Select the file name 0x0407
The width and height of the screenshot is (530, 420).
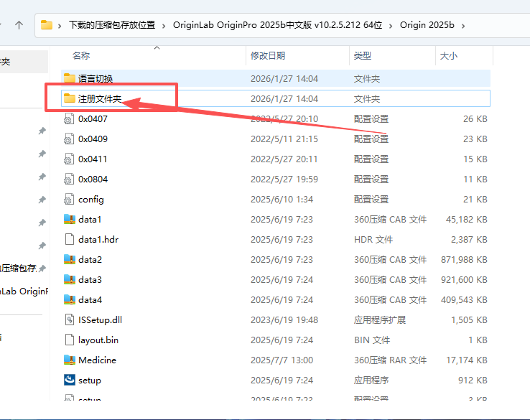(93, 119)
